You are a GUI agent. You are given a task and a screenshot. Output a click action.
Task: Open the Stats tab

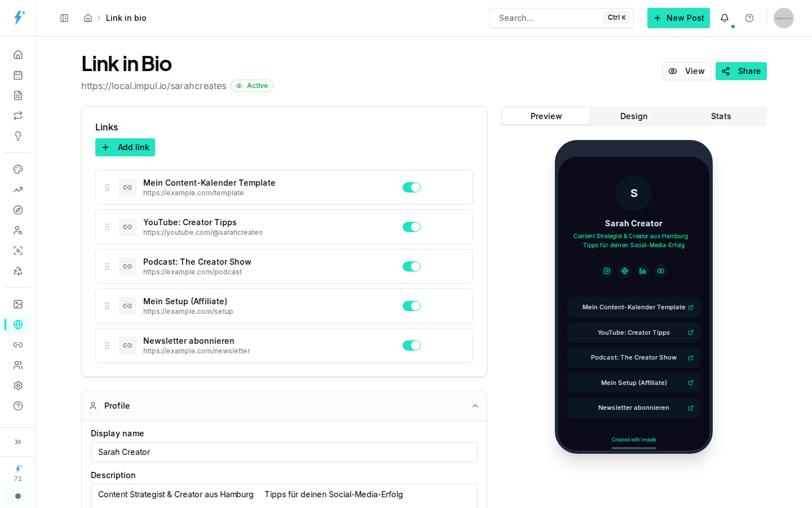[x=721, y=116]
